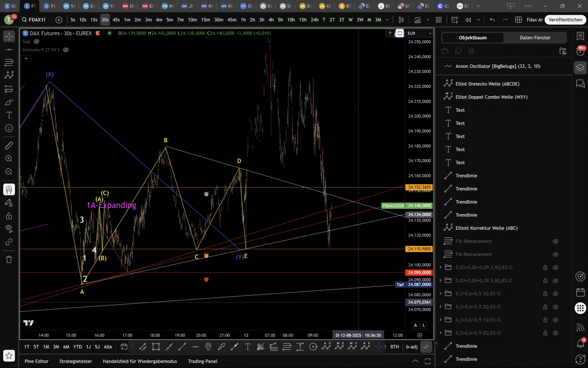Open the emoji icons tool
Viewport: 588px width, 368px height.
[9, 128]
